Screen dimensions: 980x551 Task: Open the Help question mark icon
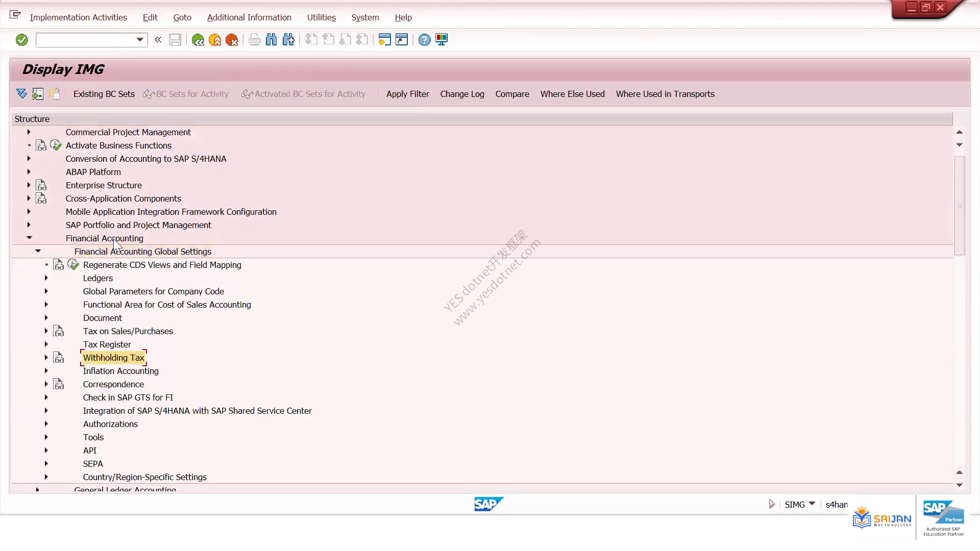424,40
